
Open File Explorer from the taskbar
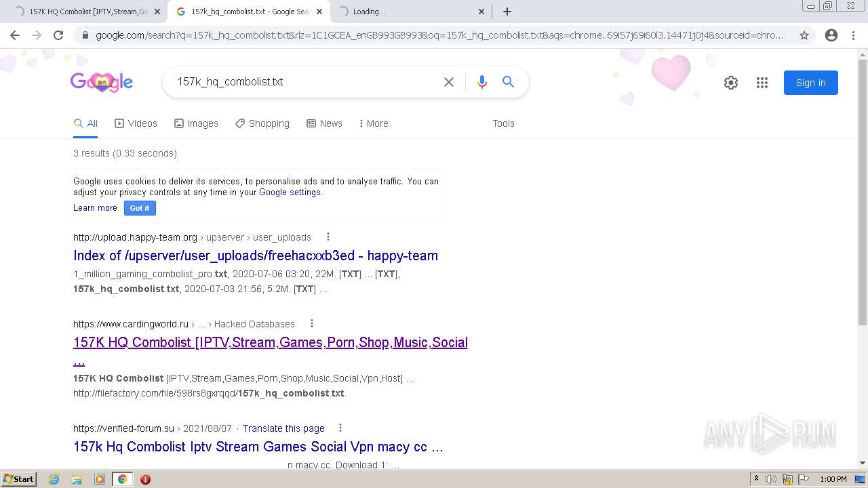(x=77, y=479)
